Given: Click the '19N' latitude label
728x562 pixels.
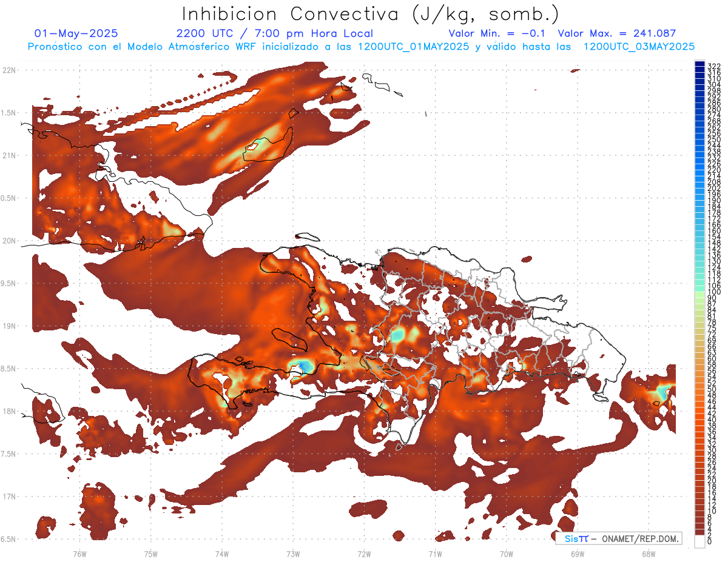Looking at the screenshot, I should point(9,326).
